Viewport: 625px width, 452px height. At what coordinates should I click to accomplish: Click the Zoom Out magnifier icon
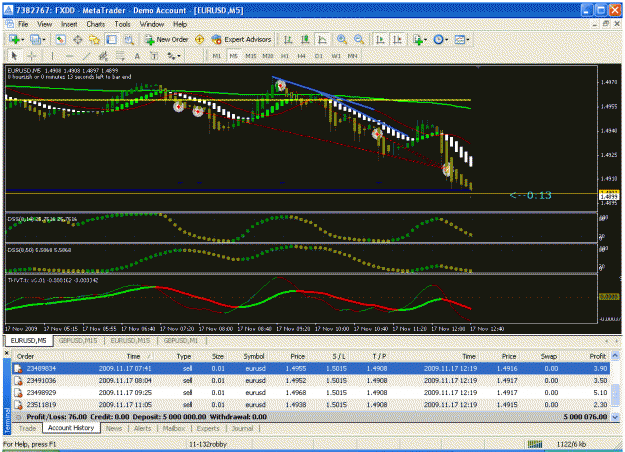pyautogui.click(x=359, y=39)
